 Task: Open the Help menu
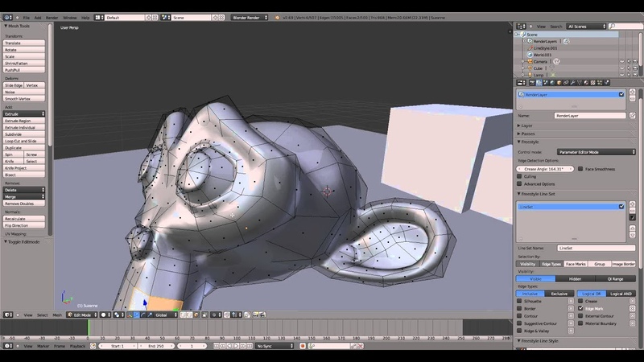(85, 18)
